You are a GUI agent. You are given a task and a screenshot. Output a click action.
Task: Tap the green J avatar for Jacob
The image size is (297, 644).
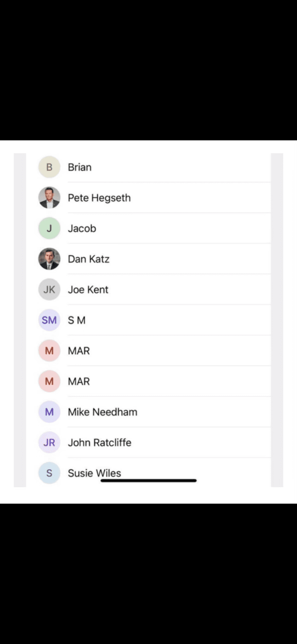[49, 228]
